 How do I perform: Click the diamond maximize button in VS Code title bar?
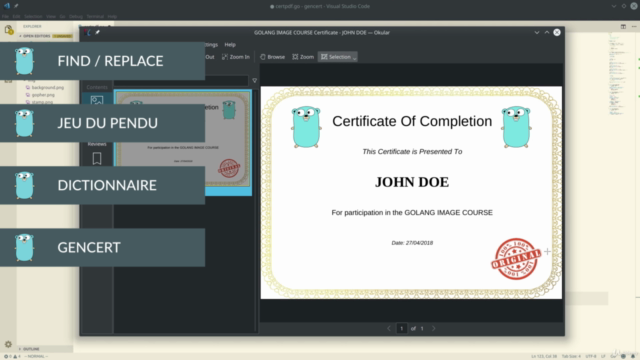(x=624, y=6)
